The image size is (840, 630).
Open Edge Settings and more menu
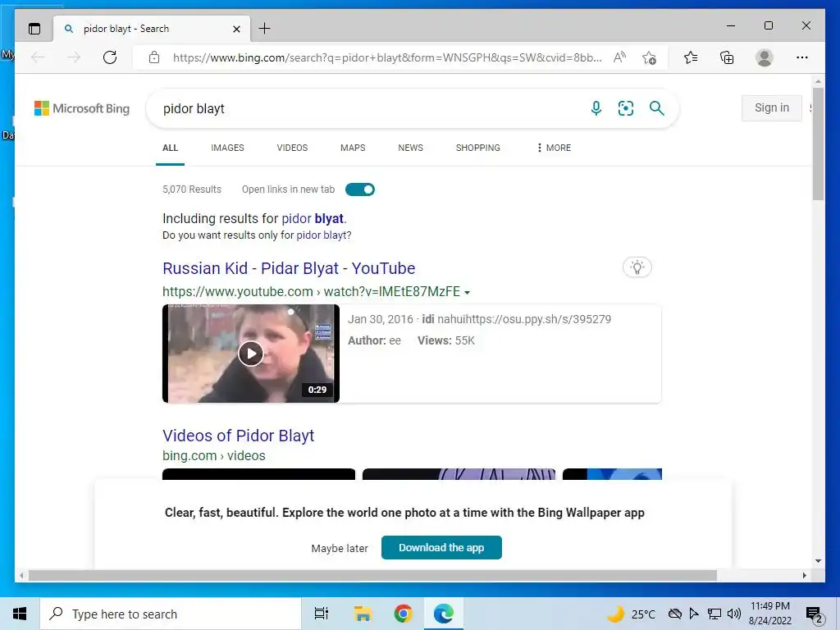coord(802,57)
